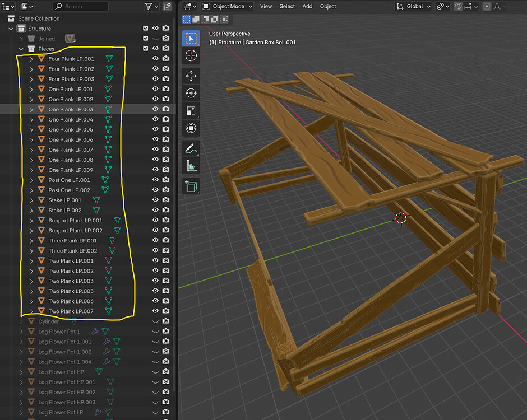The image size is (527, 420).
Task: Select the 3D Cursor tool
Action: [191, 55]
